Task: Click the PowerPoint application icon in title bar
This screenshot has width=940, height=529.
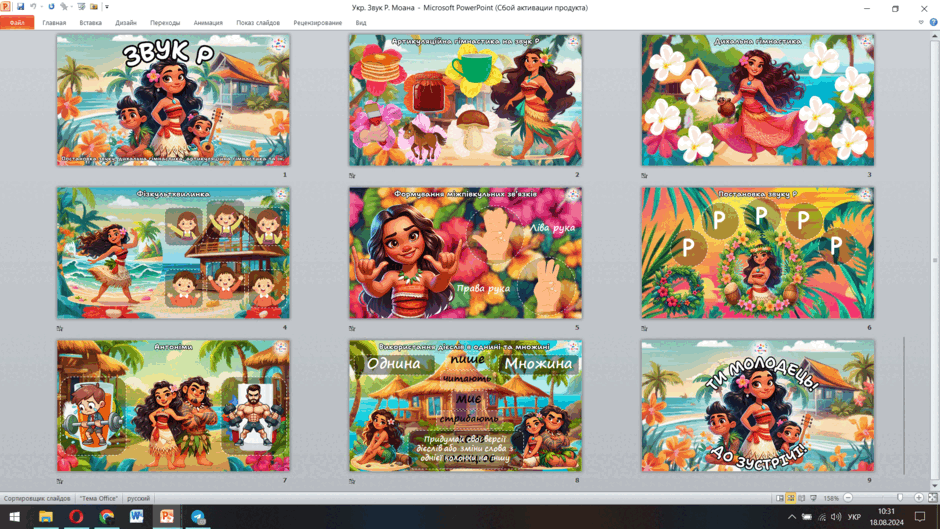Action: pyautogui.click(x=5, y=7)
